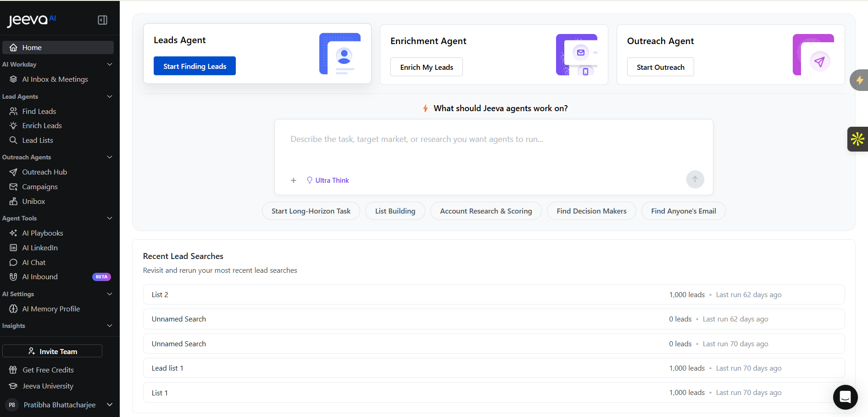Collapse the Lead Agents section

[110, 96]
